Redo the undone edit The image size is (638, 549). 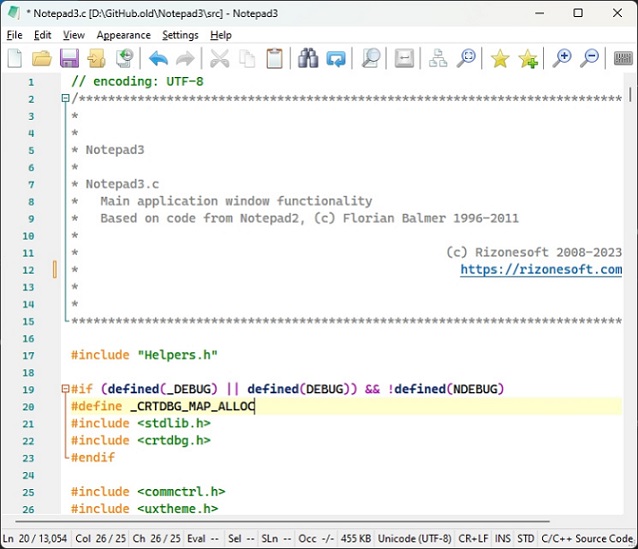[185, 59]
